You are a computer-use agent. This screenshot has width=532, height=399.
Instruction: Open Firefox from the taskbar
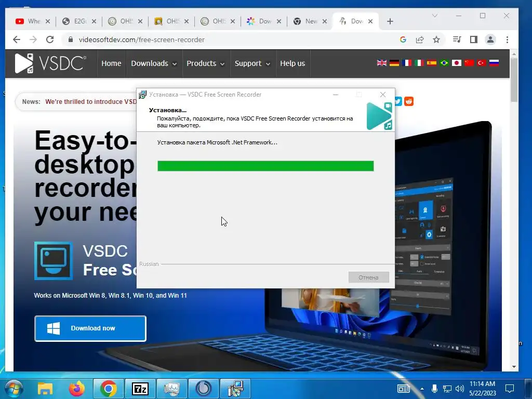pos(77,389)
